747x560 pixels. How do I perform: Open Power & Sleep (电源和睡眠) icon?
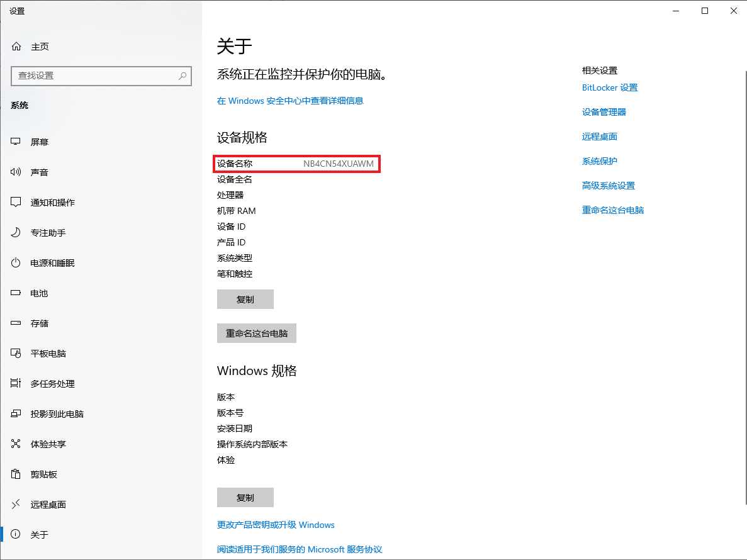(16, 263)
